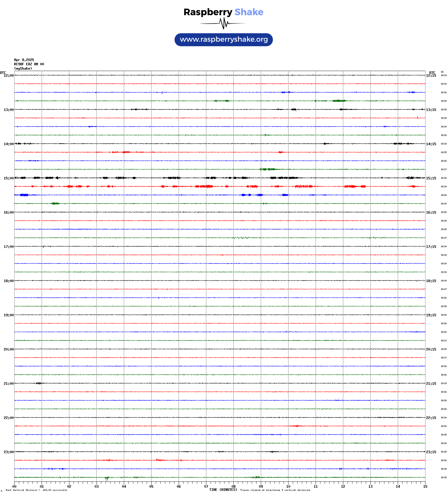This screenshot has height=494, width=448.
Task: Click the 13:00 row label
Action: (x=9, y=110)
